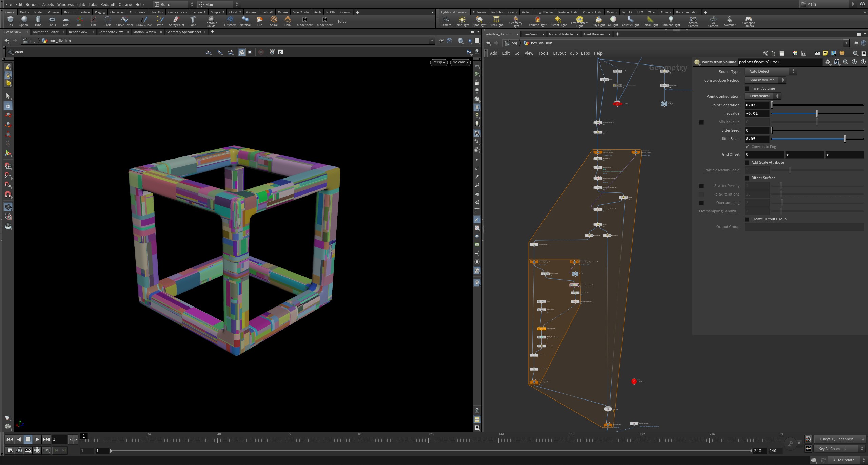This screenshot has width=868, height=465.
Task: Click the Isovalue slider handle
Action: pos(817,113)
